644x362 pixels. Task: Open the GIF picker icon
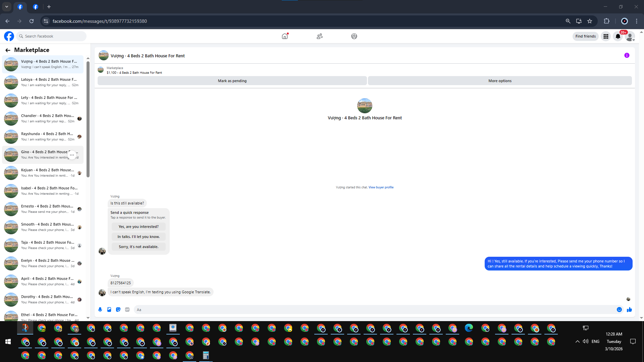[x=127, y=310]
